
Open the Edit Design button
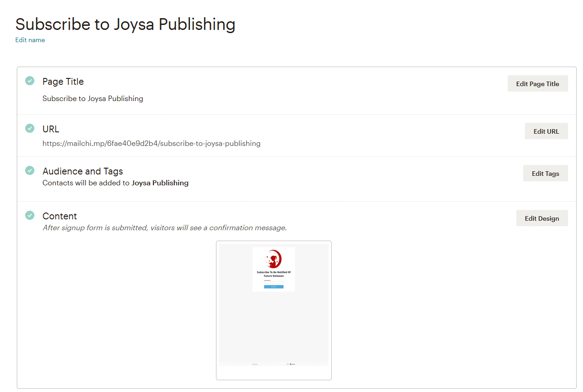pyautogui.click(x=542, y=218)
